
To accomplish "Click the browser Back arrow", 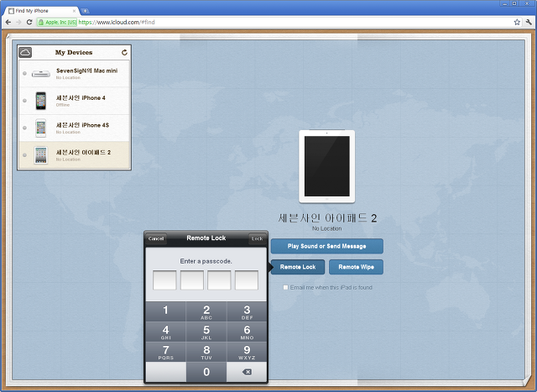I will (8, 23).
